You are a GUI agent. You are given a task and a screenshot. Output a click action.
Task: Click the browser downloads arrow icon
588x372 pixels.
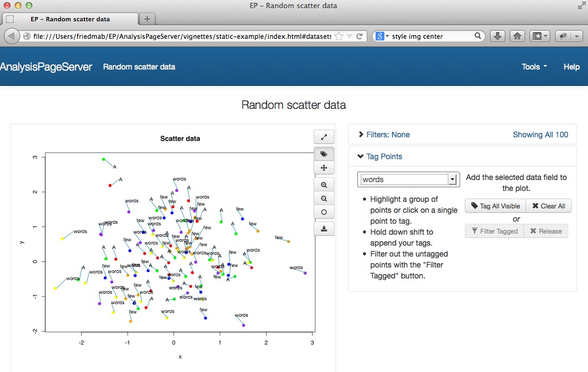497,36
